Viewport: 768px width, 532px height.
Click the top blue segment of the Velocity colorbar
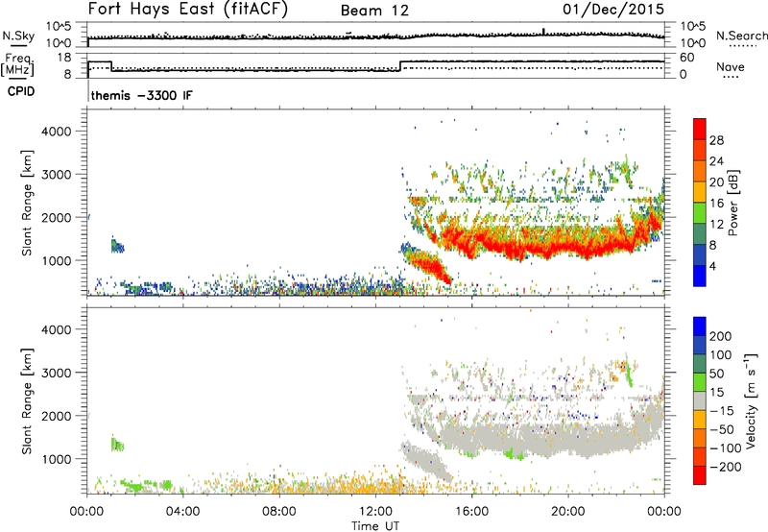pyautogui.click(x=700, y=326)
